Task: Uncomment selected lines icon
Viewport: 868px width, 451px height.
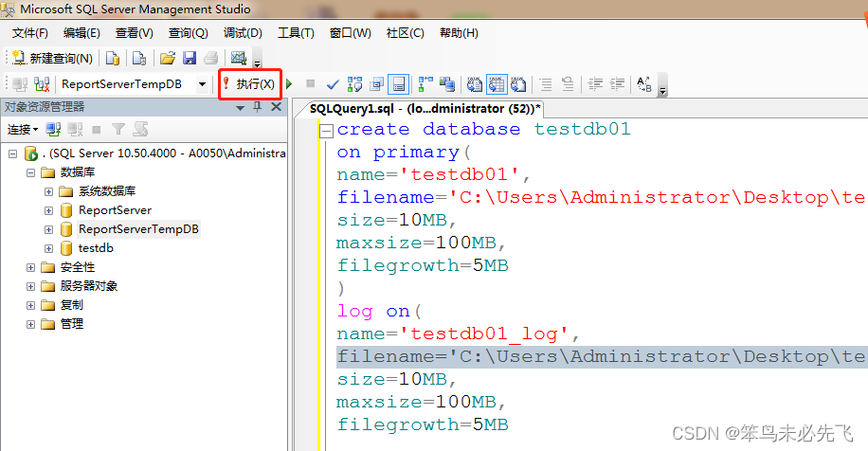Action: coord(568,84)
